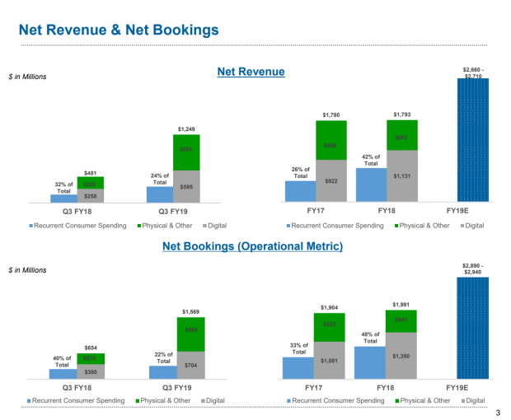This screenshot has height=420, width=511.
Task: Click the dark blue FY19E Net Bookings bar
Action: [x=472, y=328]
